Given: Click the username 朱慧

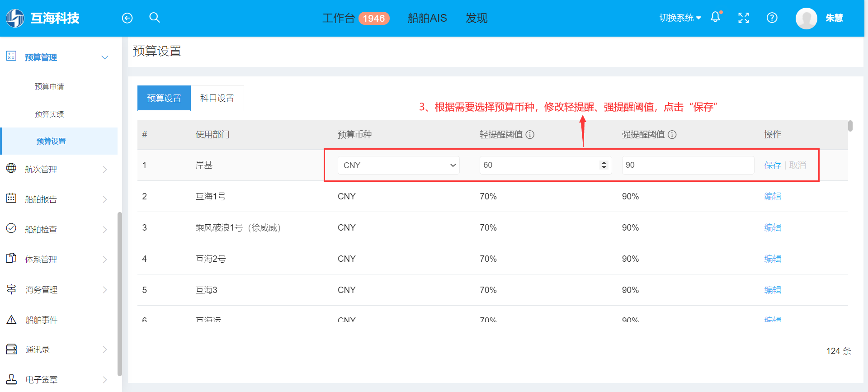Looking at the screenshot, I should pyautogui.click(x=834, y=18).
